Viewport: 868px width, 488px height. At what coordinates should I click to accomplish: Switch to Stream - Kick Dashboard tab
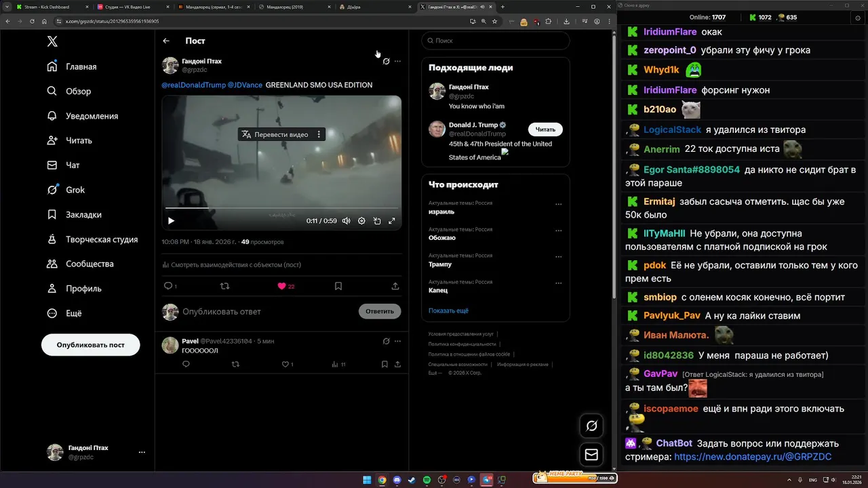point(51,7)
